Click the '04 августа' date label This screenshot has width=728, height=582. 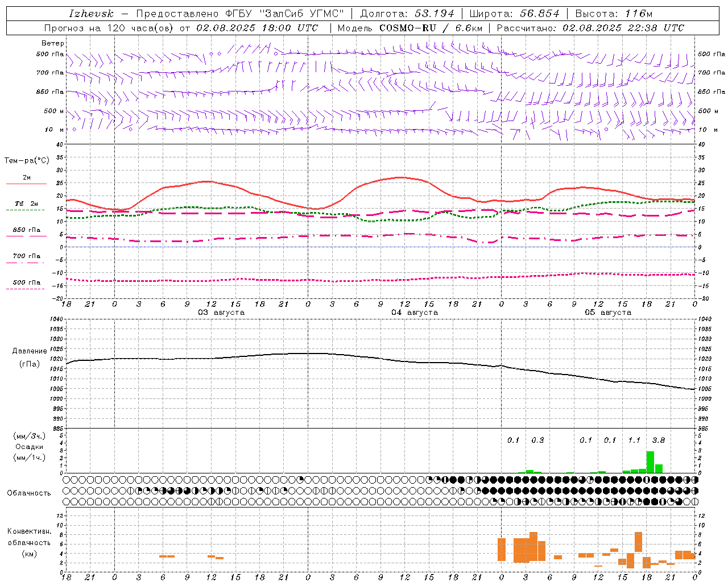[415, 313]
